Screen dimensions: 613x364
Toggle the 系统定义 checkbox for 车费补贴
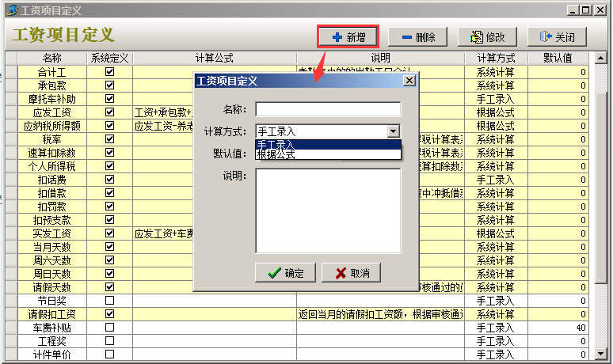coord(109,327)
